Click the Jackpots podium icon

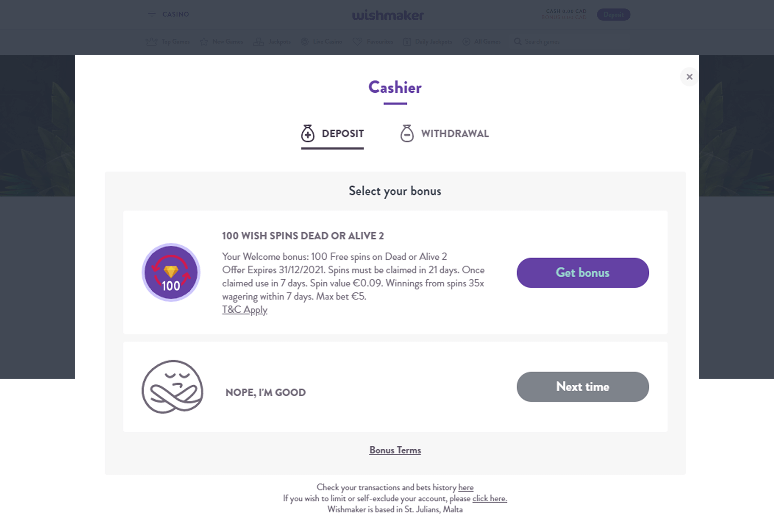259,42
